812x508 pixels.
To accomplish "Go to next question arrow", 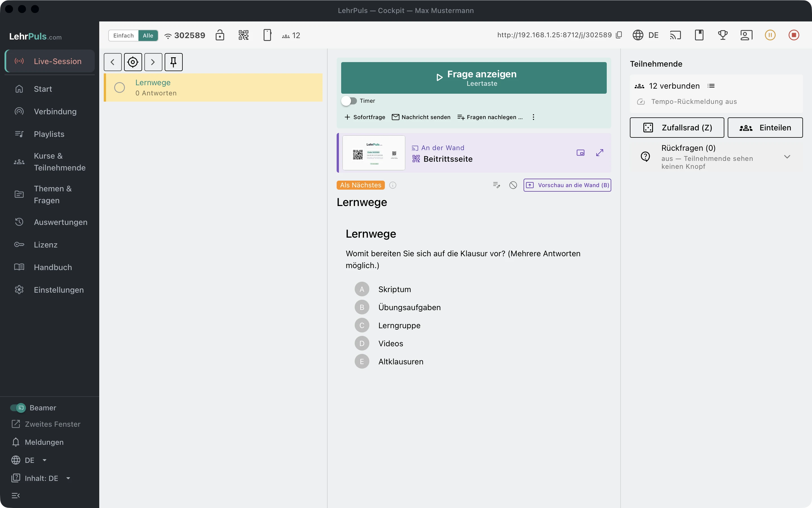I will (x=153, y=62).
